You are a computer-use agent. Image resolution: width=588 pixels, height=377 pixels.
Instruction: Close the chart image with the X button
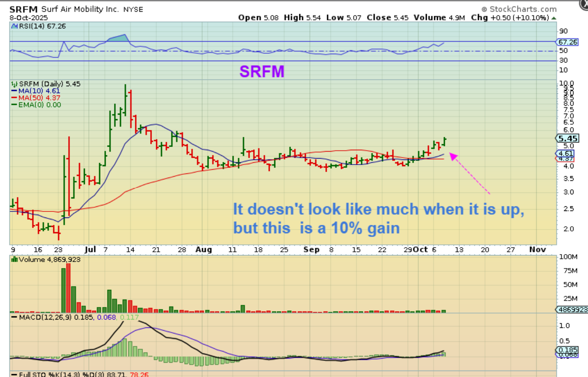[583, 4]
